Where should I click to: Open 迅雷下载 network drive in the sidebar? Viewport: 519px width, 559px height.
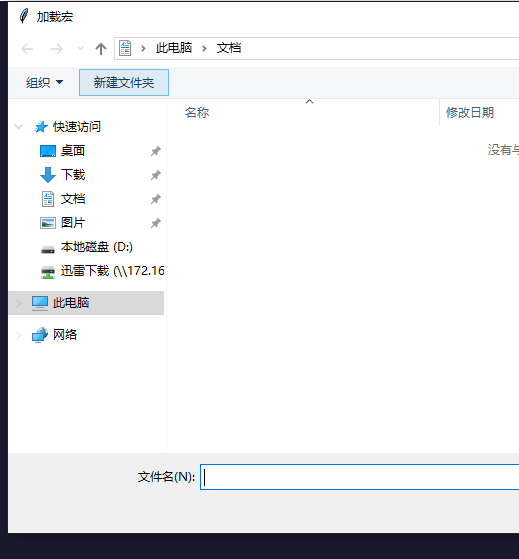tap(112, 271)
